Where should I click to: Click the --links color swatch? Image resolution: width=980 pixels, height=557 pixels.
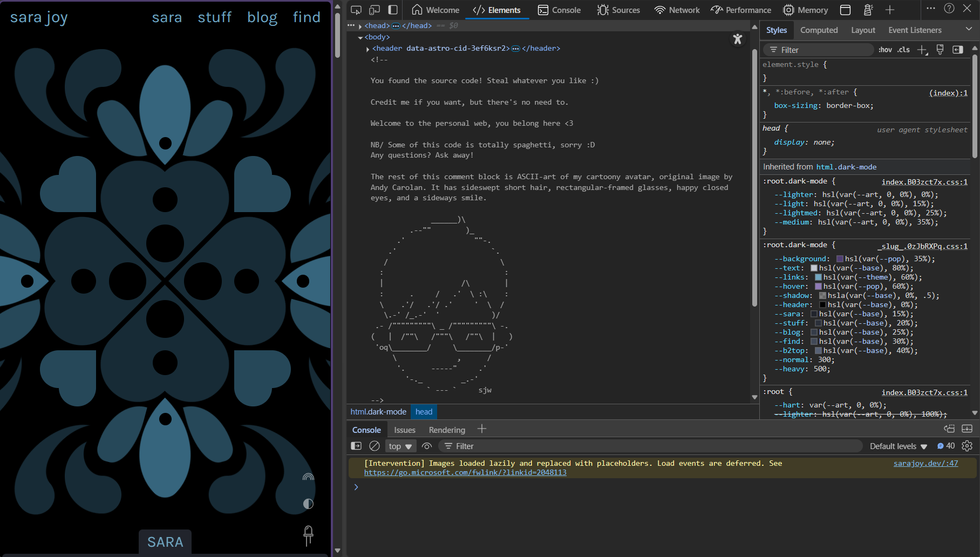[x=818, y=277]
